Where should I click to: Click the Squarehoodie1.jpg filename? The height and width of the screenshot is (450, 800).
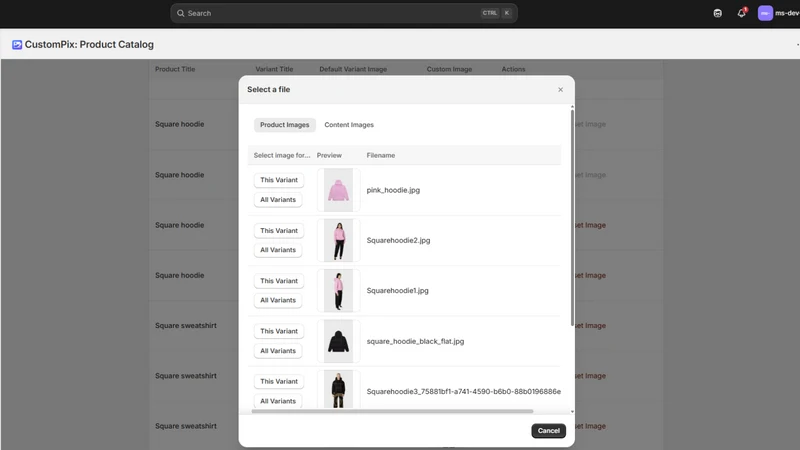397,291
